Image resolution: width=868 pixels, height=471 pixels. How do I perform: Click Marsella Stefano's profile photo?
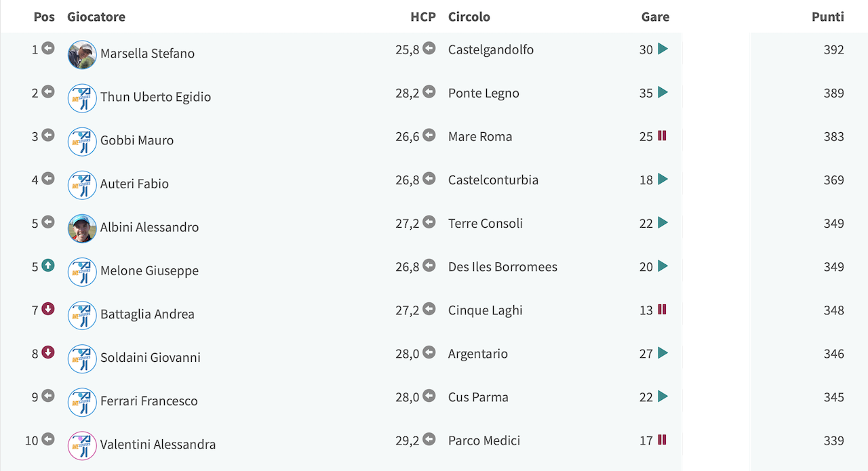[x=82, y=55]
